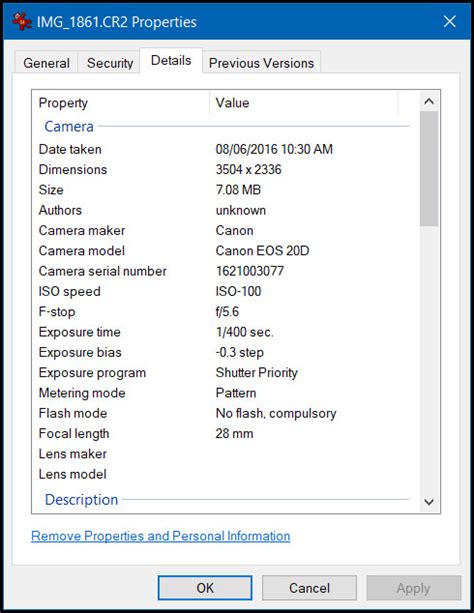Screen dimensions: 474x613
Task: Select the Exposure program property label
Action: click(x=92, y=373)
